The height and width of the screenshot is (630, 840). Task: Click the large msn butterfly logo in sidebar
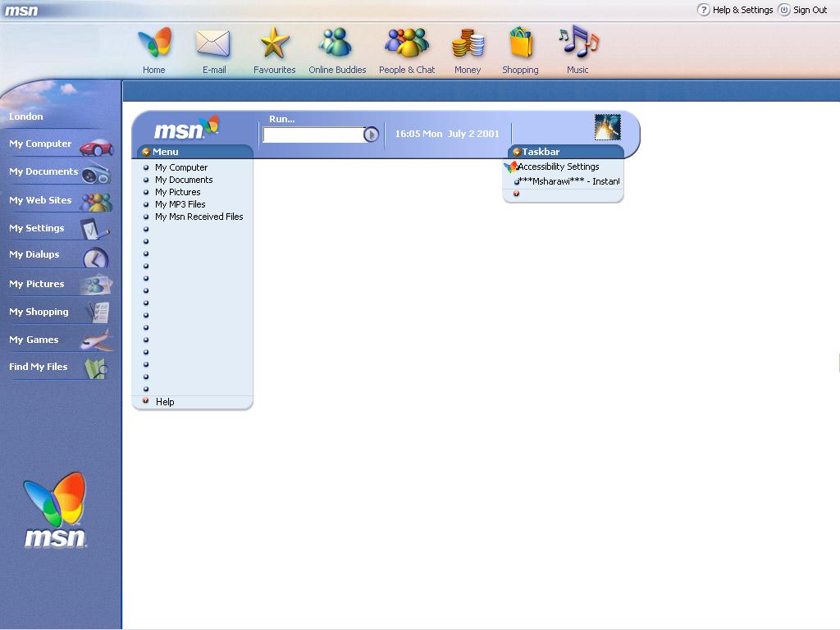[55, 510]
